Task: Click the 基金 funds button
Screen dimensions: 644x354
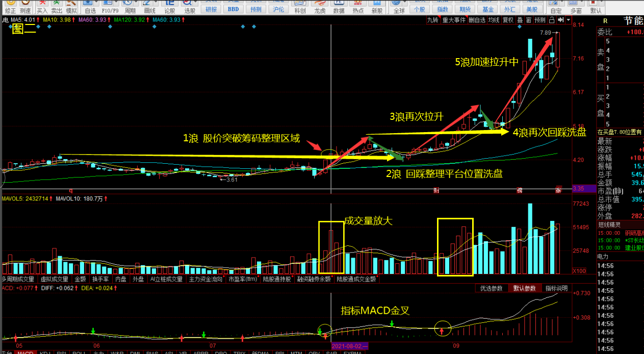Action: pyautogui.click(x=487, y=9)
